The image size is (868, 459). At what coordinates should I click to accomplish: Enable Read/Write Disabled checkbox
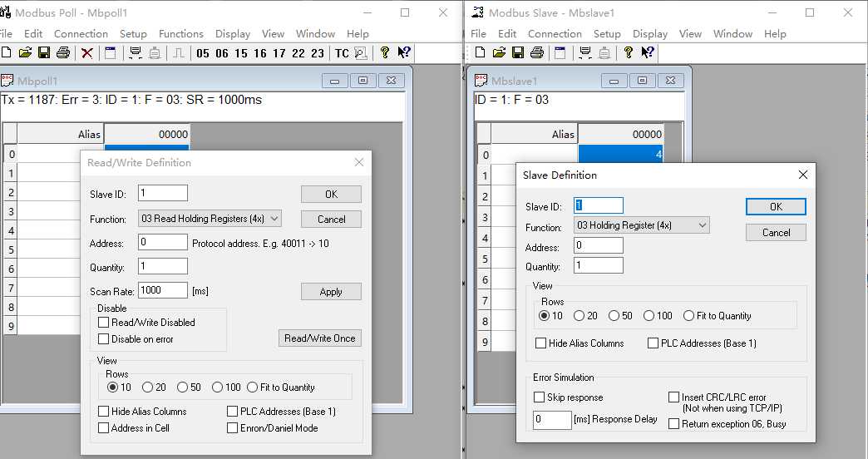coord(104,323)
